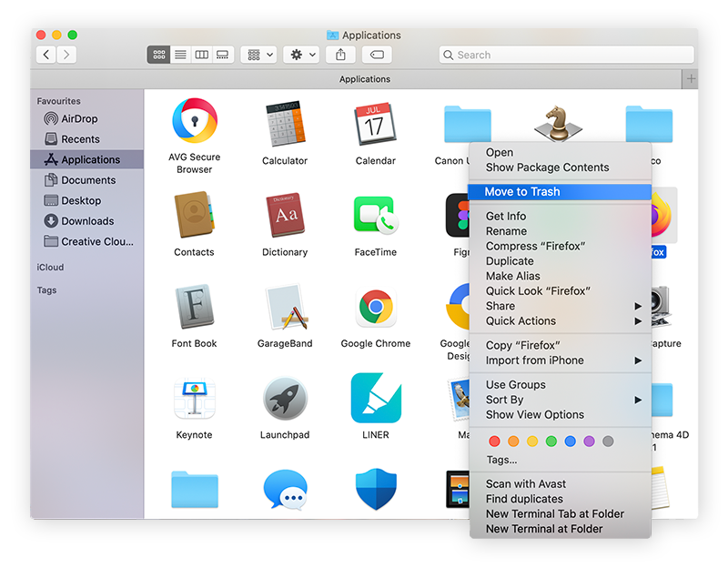The image size is (728, 568).
Task: Expand the Quick Actions submenu
Action: tap(560, 321)
